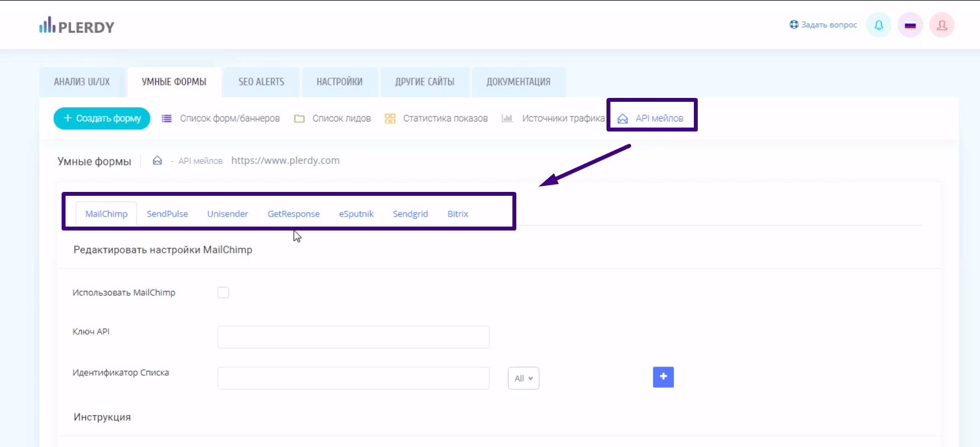Select the MailChimp integration tab
The height and width of the screenshot is (447, 980).
tap(106, 214)
